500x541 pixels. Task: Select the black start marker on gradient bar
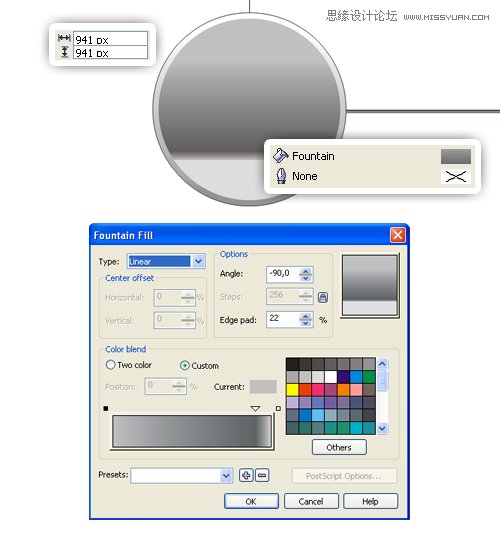(106, 409)
